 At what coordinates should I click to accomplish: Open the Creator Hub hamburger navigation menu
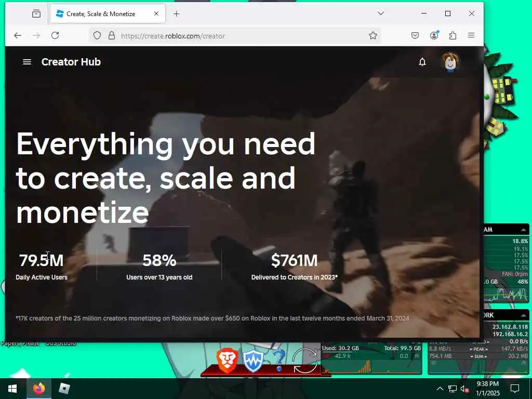click(27, 62)
